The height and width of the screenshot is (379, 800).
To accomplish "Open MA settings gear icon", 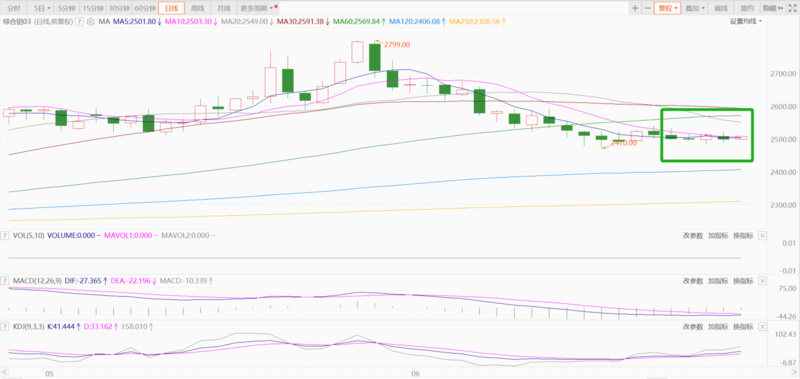I will (x=91, y=22).
